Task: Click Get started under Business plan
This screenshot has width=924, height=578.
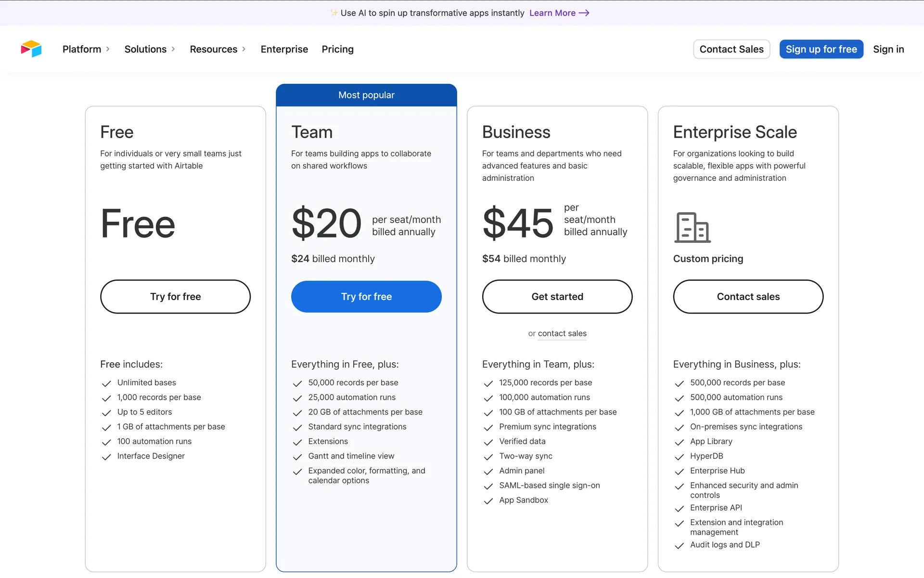Action: [557, 297]
